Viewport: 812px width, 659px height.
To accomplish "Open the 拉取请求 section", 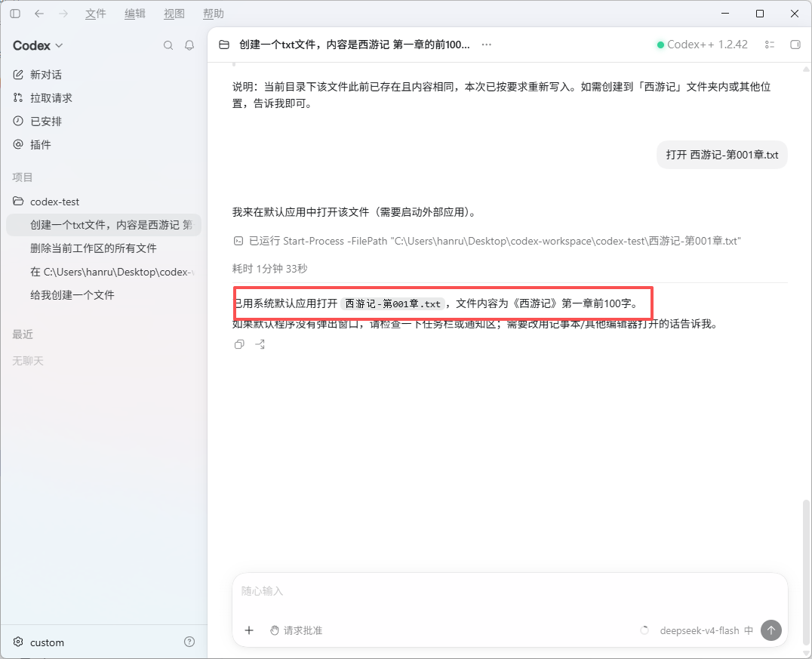I will (103, 98).
